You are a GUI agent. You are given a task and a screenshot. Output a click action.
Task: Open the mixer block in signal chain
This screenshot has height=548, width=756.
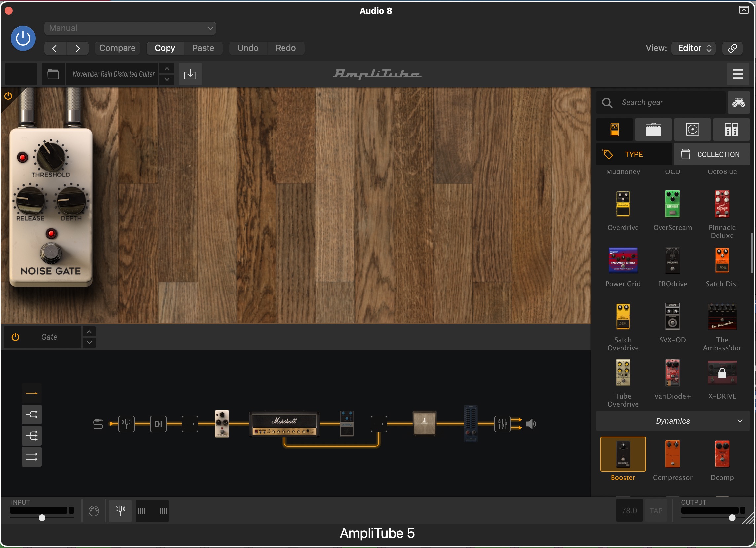point(502,424)
